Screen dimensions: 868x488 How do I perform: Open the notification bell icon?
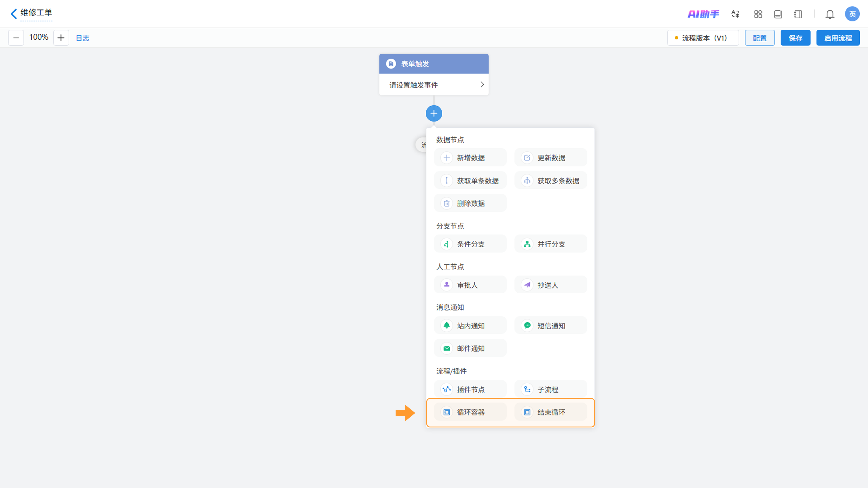[x=830, y=14]
